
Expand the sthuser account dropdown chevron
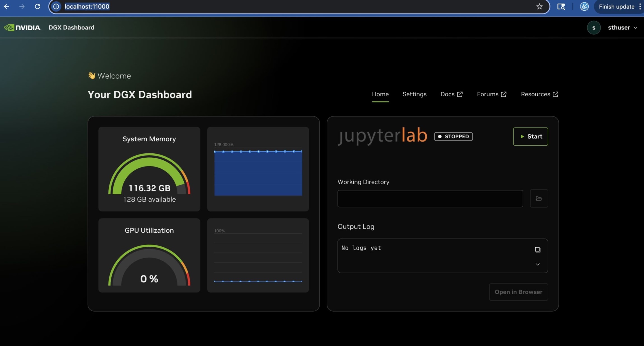[635, 28]
